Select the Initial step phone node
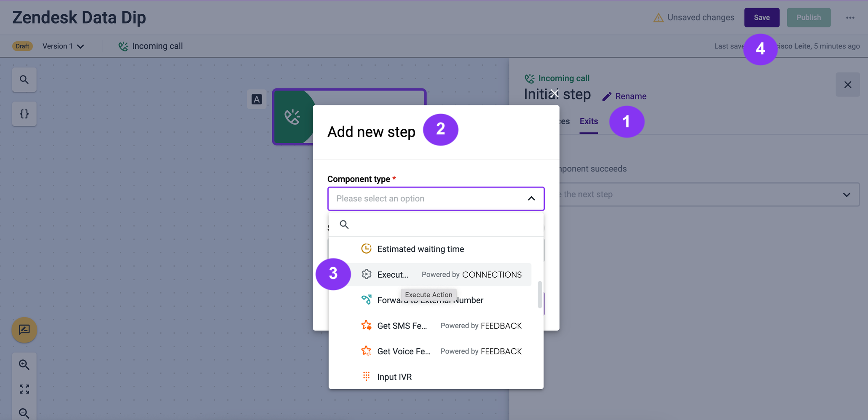This screenshot has width=868, height=420. 292,117
